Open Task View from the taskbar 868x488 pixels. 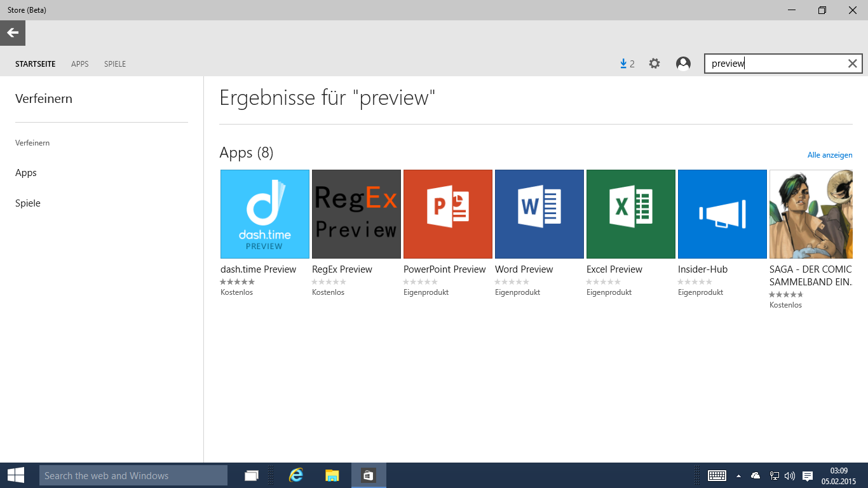click(x=252, y=475)
